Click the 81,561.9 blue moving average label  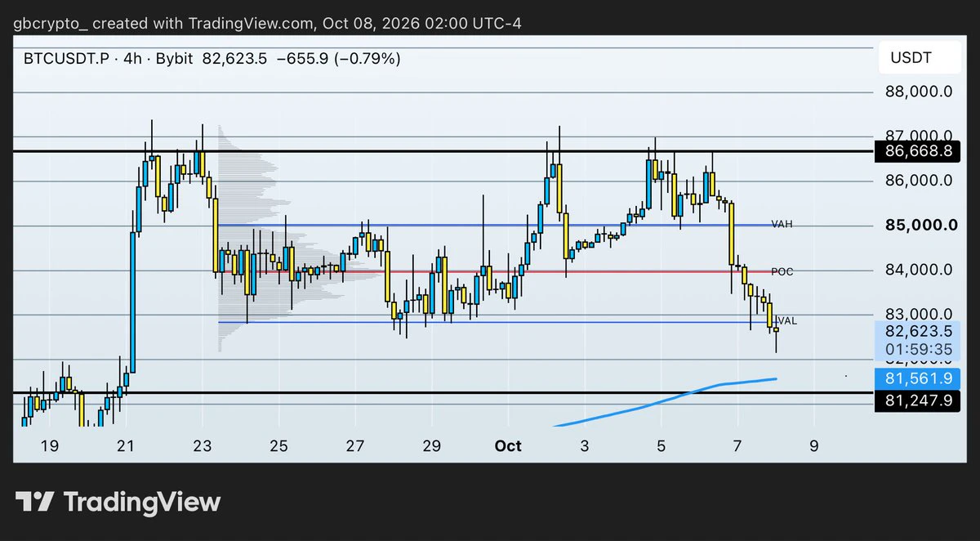click(918, 378)
